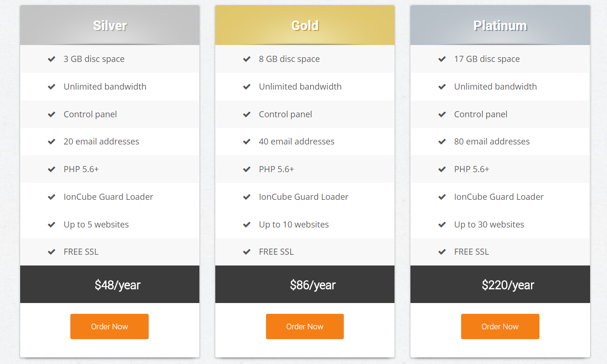Click checkmark next to 8 GB disc space
This screenshot has height=364, width=607.
pyautogui.click(x=247, y=59)
